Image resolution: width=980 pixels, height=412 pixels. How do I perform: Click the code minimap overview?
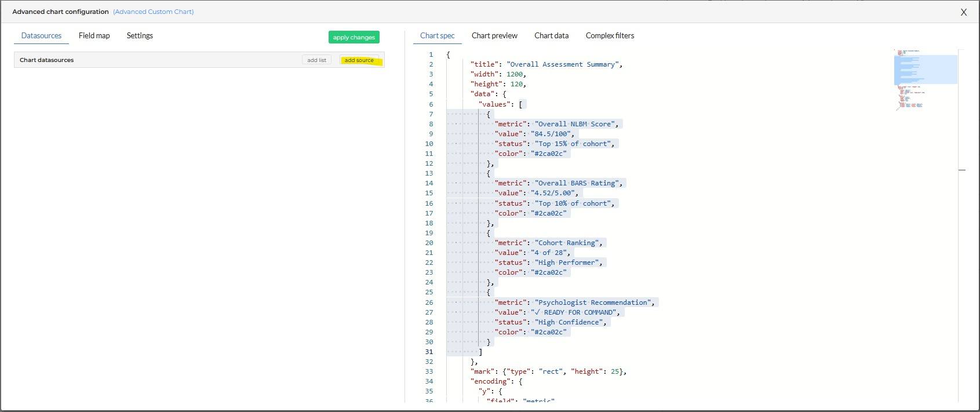[x=926, y=79]
